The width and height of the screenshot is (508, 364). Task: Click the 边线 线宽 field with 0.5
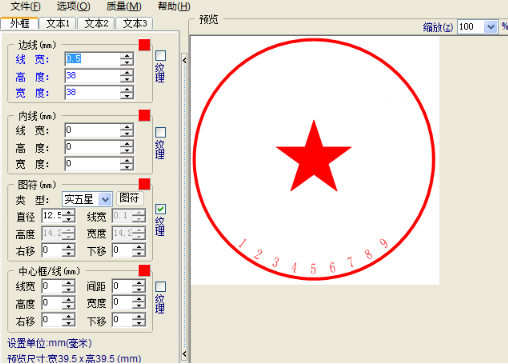[92, 59]
